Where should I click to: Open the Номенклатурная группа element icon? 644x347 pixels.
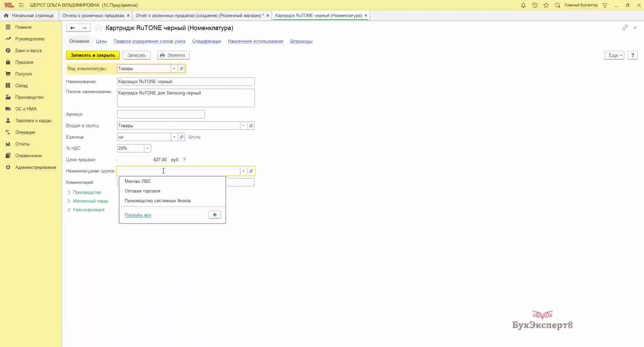[251, 171]
